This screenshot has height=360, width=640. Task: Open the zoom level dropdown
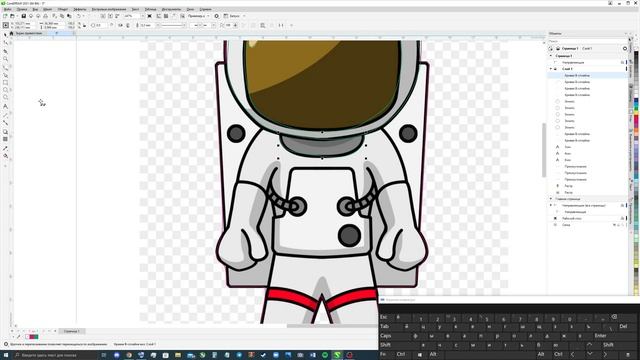(x=142, y=16)
